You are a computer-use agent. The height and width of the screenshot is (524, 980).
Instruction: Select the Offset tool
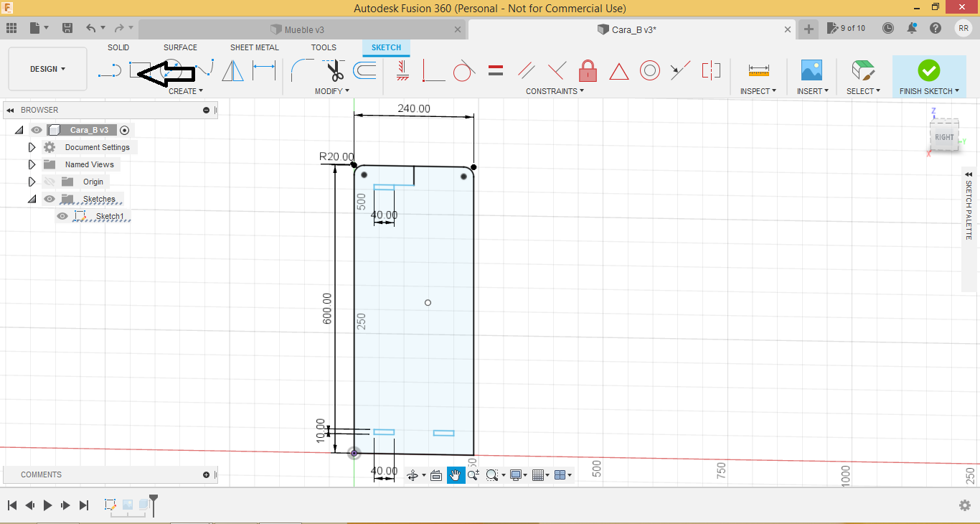click(x=364, y=70)
